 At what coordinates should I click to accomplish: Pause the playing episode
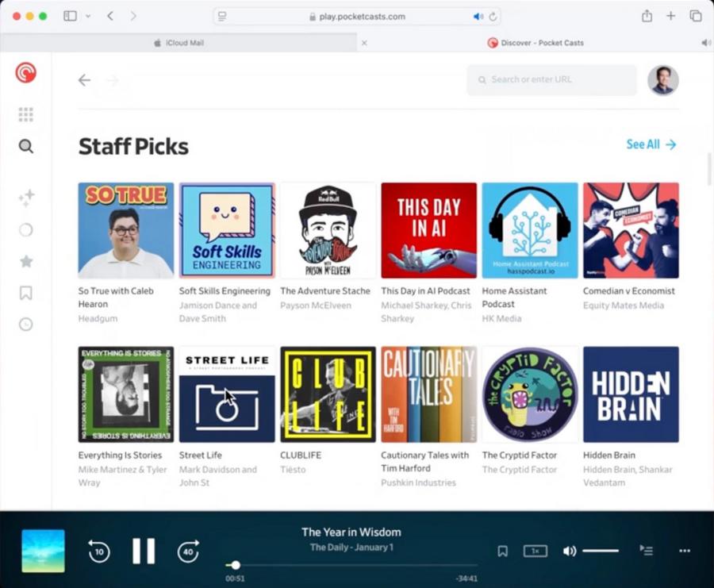coord(144,551)
